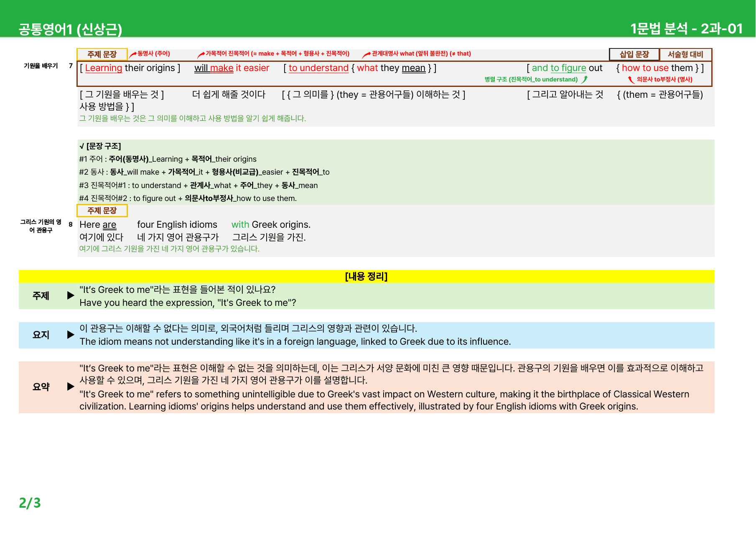Click the page number 2/3
756x534 pixels.
click(30, 503)
